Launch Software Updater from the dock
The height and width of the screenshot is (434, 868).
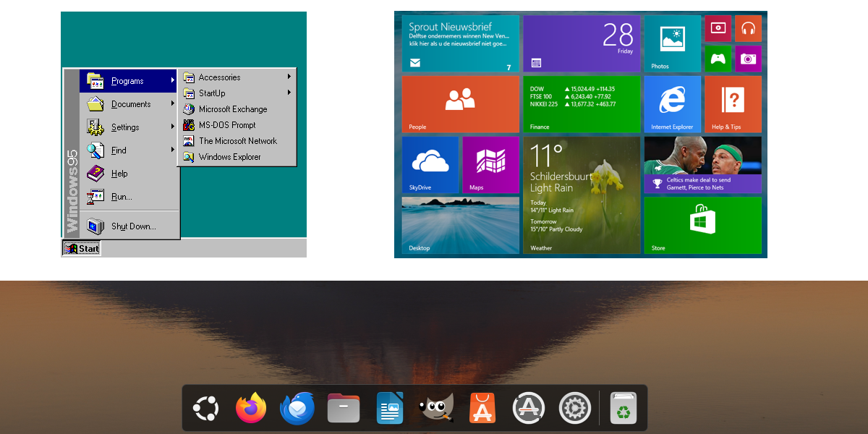[x=528, y=409]
